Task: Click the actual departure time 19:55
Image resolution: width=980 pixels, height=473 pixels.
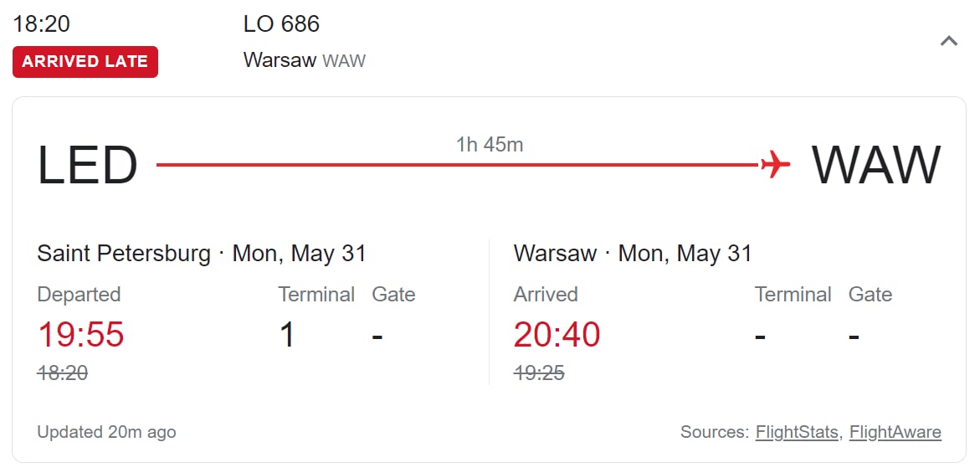Action: pos(80,335)
